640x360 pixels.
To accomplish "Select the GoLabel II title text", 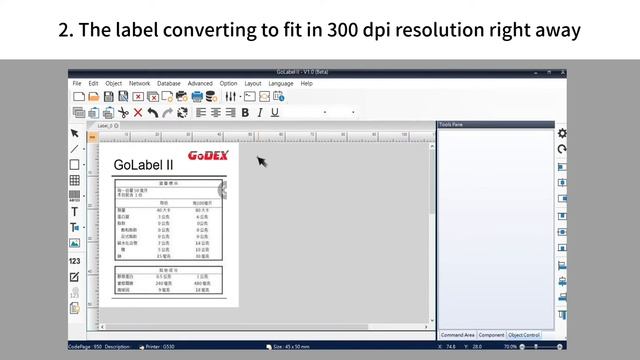I will coord(143,165).
